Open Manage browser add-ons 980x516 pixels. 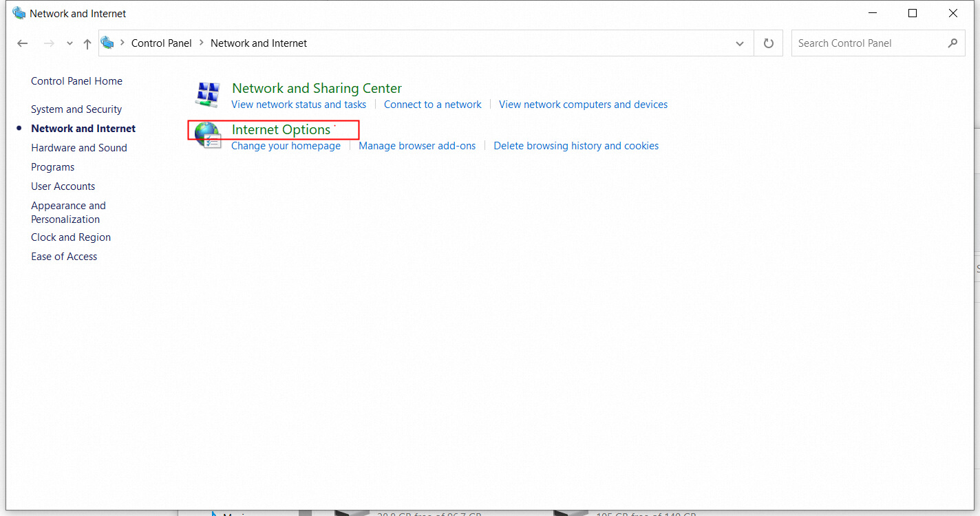417,146
